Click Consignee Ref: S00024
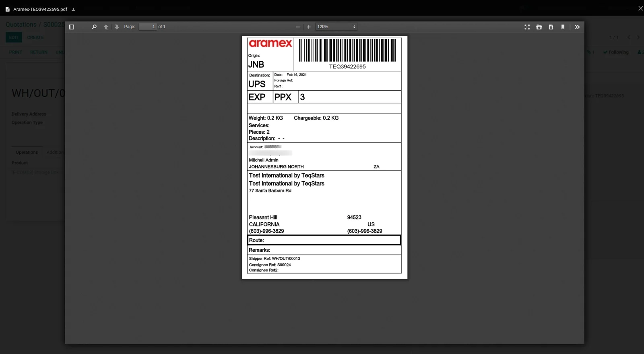 [x=270, y=265]
